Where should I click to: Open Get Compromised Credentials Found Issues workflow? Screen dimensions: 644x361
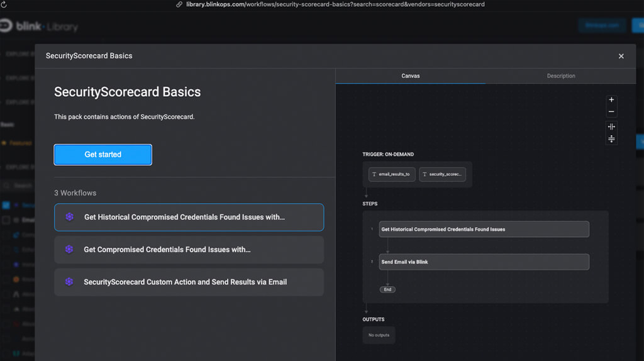pyautogui.click(x=189, y=250)
